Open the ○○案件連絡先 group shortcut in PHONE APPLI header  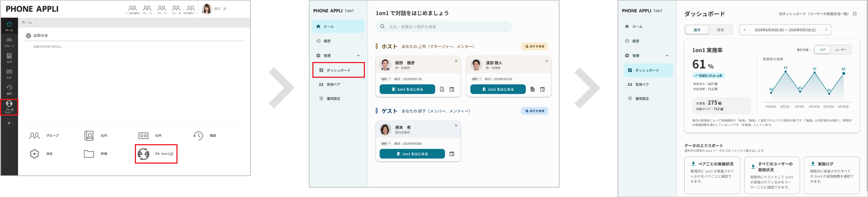(133, 10)
